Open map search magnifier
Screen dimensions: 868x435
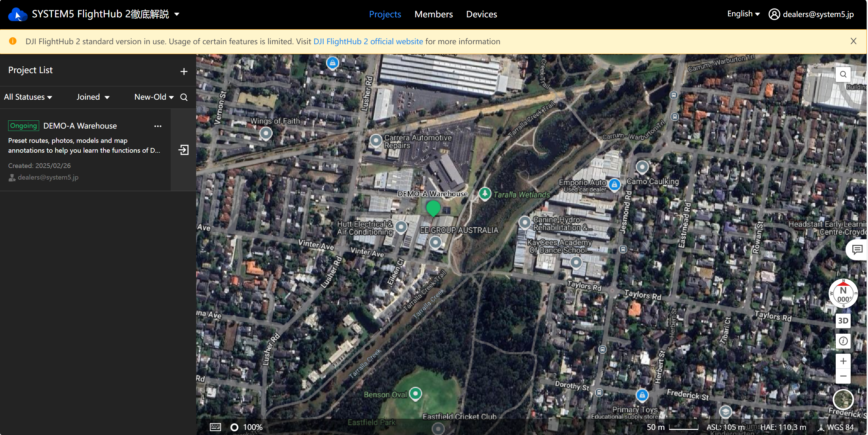point(843,74)
